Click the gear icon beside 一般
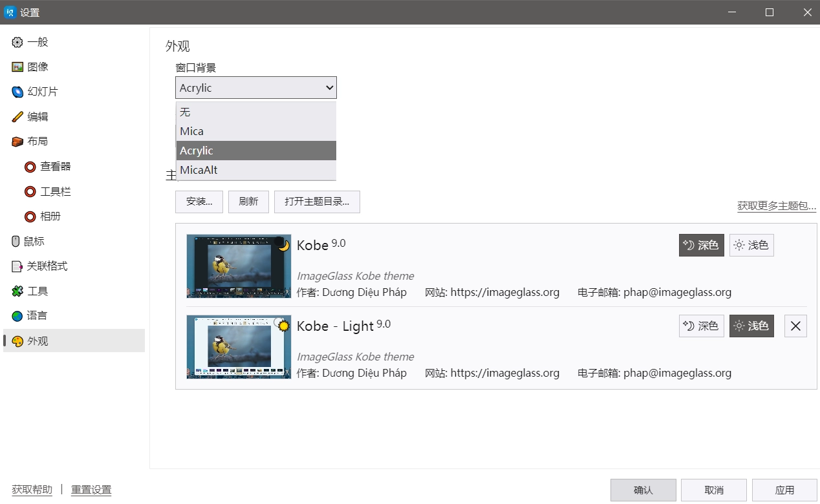Image resolution: width=820 pixels, height=504 pixels. coord(17,43)
